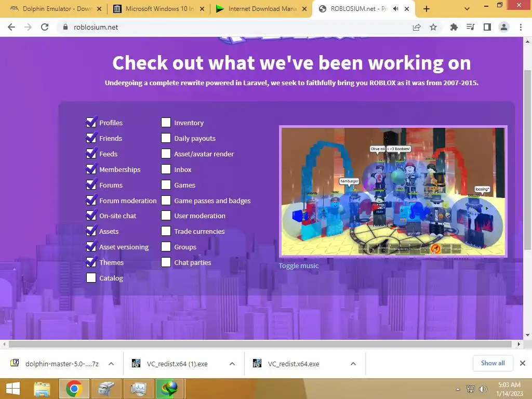This screenshot has height=399, width=532.
Task: Open the Windows Start button
Action: tap(12, 389)
